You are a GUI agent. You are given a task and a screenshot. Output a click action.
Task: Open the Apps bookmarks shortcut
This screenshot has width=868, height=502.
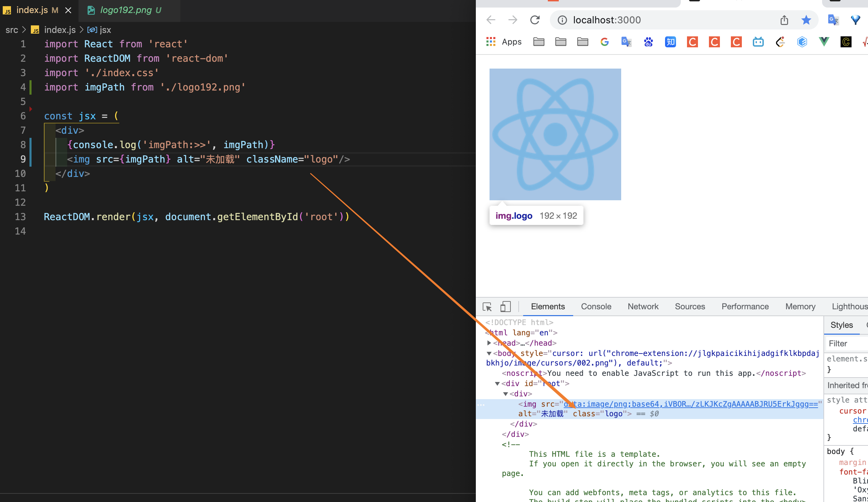pyautogui.click(x=504, y=42)
